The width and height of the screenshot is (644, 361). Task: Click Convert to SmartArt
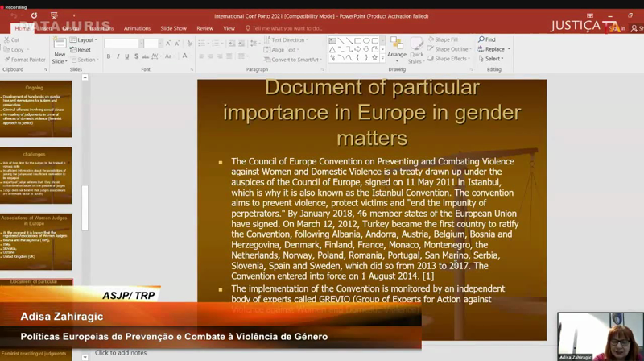295,60
